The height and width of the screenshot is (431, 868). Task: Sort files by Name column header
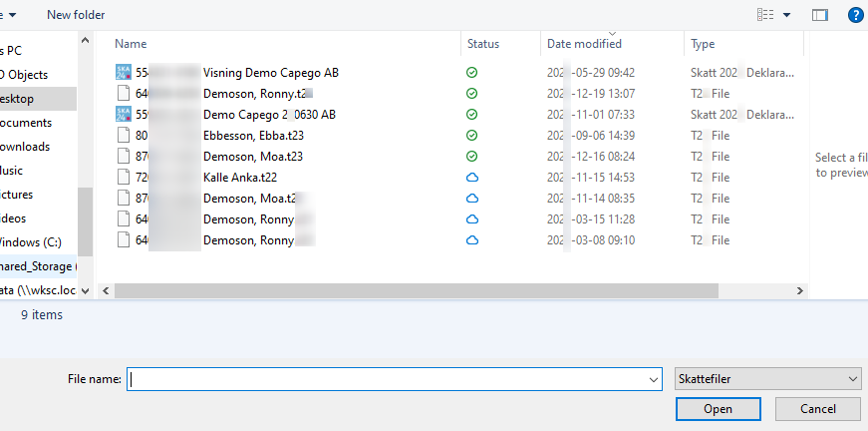pos(131,44)
